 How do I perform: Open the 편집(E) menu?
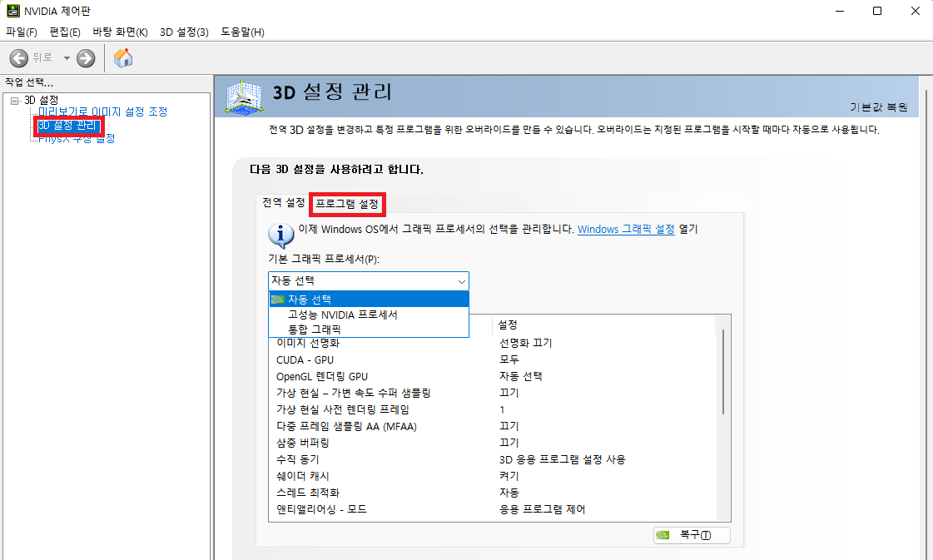[x=65, y=32]
